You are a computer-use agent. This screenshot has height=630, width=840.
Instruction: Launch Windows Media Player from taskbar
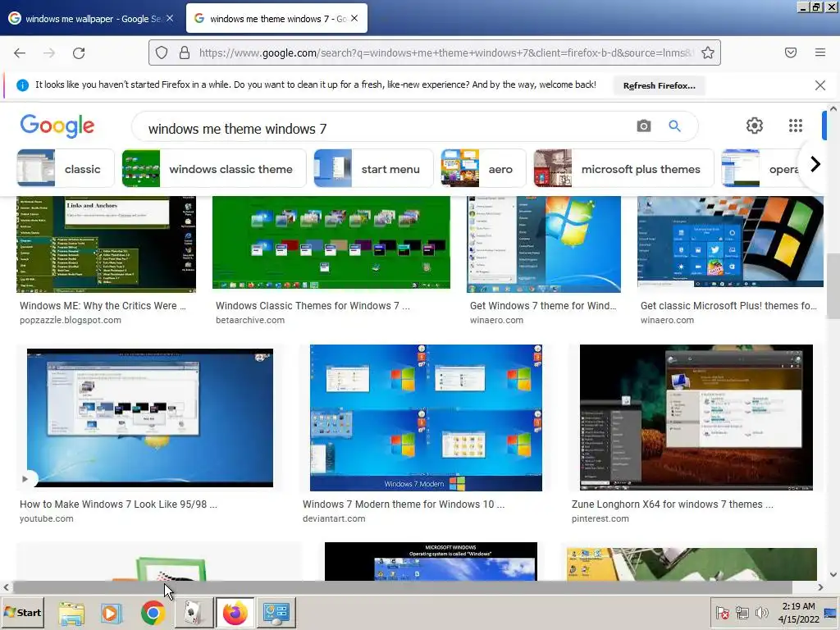point(112,613)
